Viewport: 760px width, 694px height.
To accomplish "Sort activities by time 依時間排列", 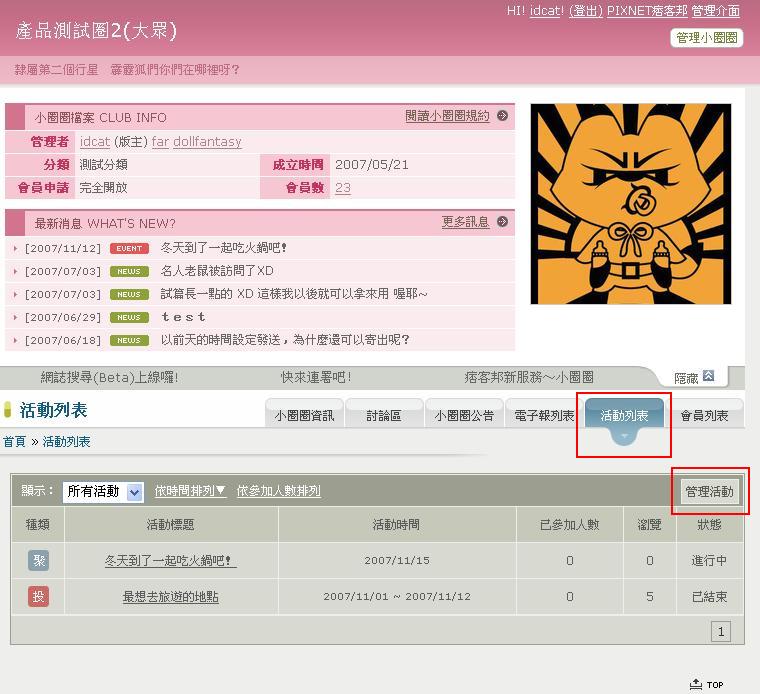I will (190, 491).
